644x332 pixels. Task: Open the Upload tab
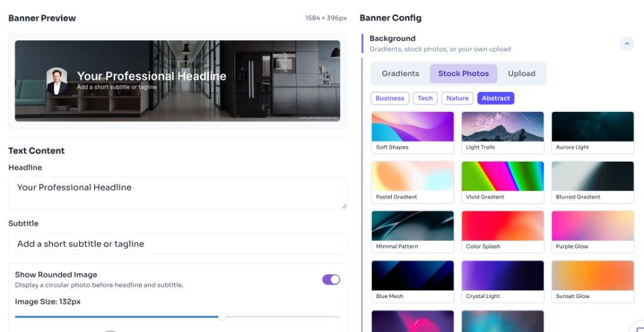[x=521, y=74]
